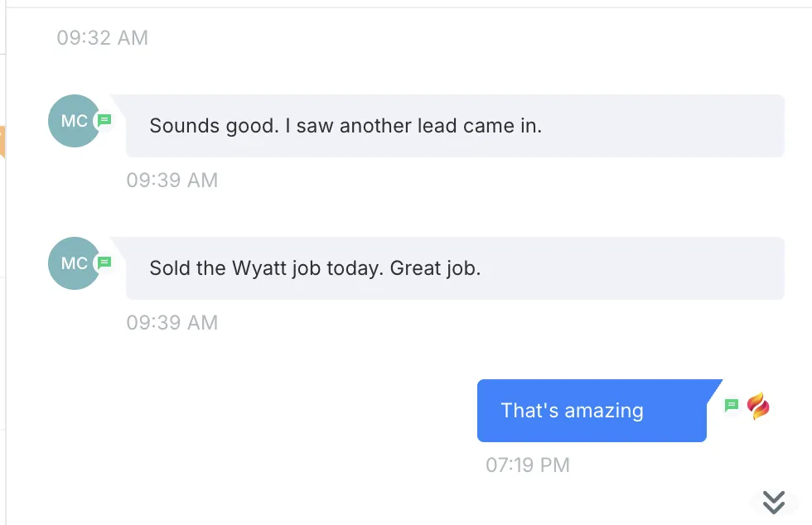The image size is (812, 525).
Task: Click the green chat badge on the upper MC avatar
Action: pos(104,120)
